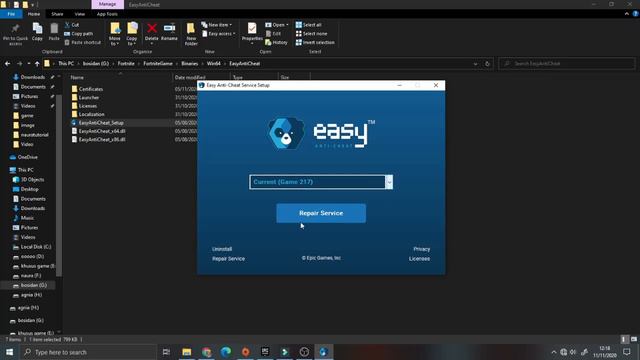Select the EasyAntiCheat_Setup file
Screen dimensions: 640x360
click(x=101, y=122)
